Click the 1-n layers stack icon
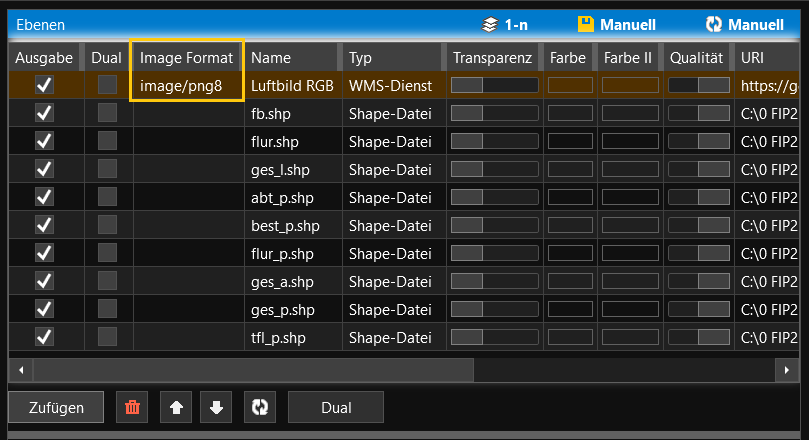Viewport: 809px width, 440px height. click(x=489, y=24)
